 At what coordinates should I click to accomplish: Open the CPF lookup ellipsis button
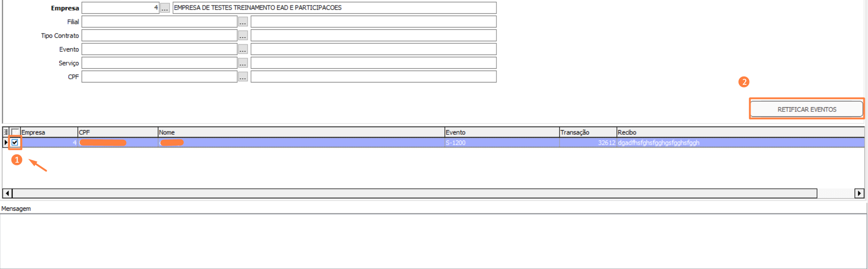point(243,77)
